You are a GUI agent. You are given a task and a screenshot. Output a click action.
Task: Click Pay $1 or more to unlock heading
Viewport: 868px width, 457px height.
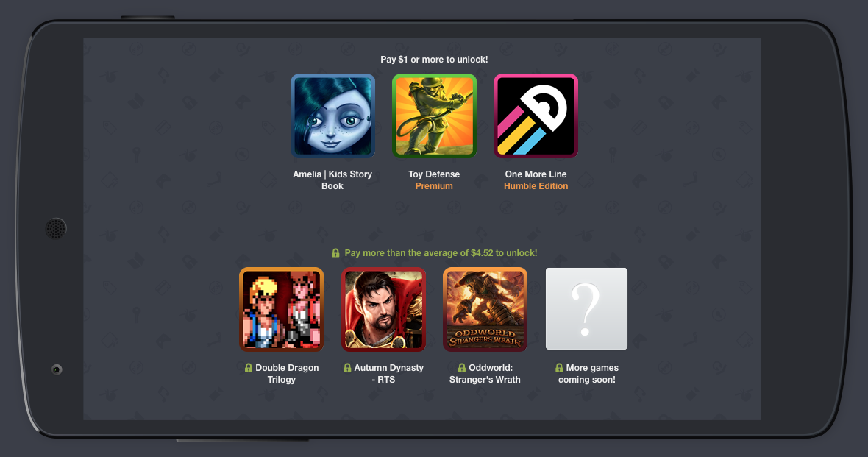[x=434, y=60]
